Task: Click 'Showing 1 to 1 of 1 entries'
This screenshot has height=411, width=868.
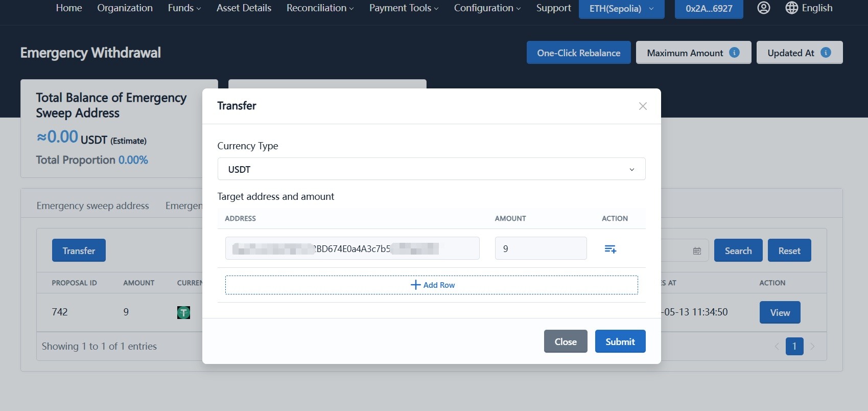Action: coord(99,346)
